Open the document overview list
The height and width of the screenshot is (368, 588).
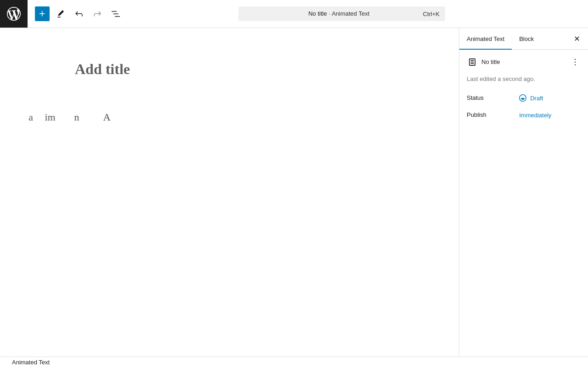coord(116,14)
